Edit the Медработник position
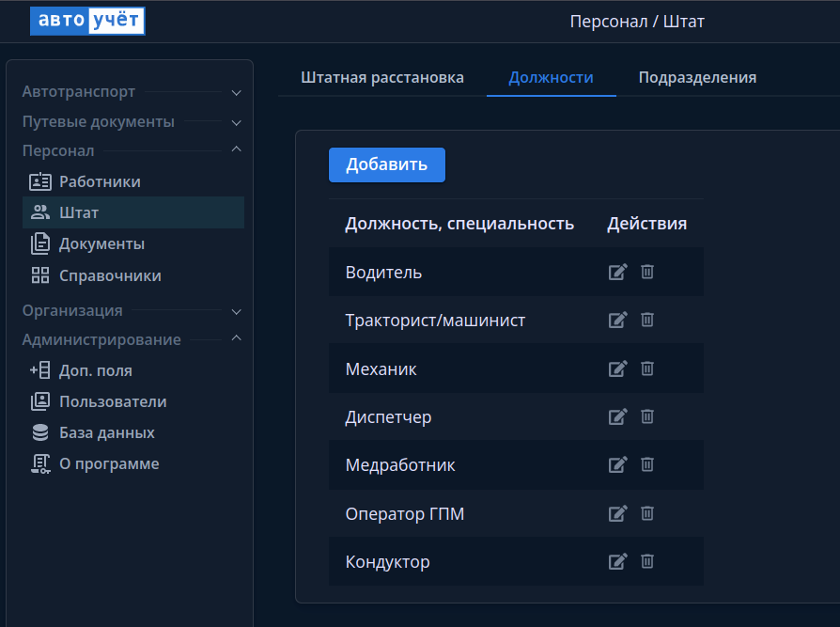The height and width of the screenshot is (627, 840). (617, 464)
